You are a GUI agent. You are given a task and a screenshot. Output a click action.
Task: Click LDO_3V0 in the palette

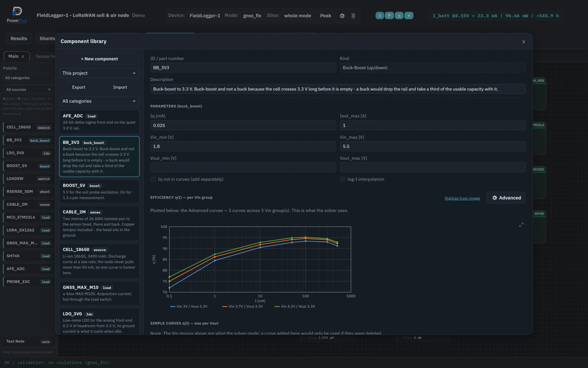pos(28,153)
